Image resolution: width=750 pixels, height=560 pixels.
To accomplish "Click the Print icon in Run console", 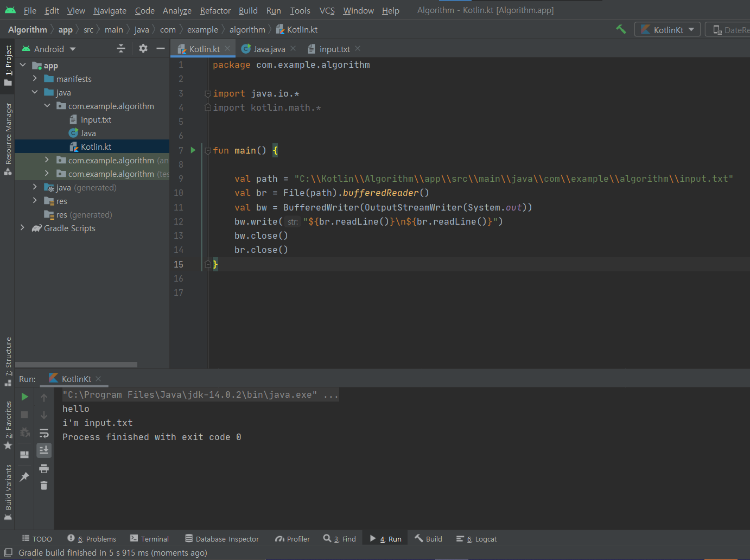I will (44, 468).
